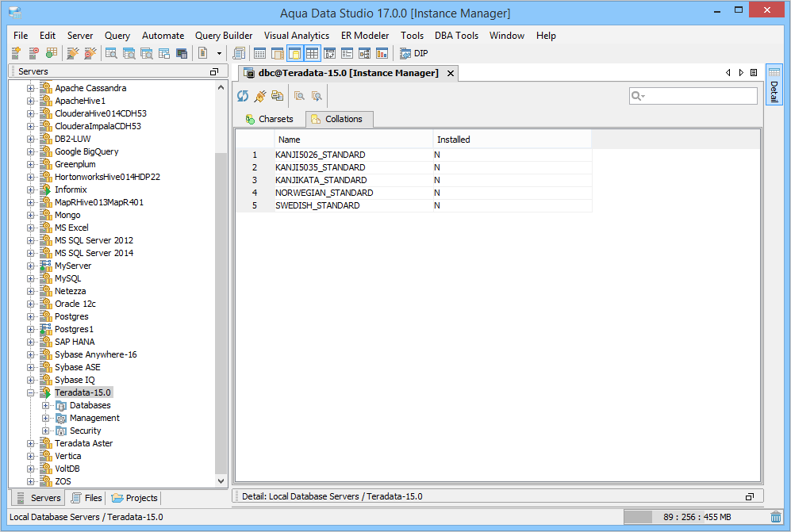Select the NORWEGIAN_STANDARD collation
Image resolution: width=791 pixels, height=532 pixels.
(324, 193)
